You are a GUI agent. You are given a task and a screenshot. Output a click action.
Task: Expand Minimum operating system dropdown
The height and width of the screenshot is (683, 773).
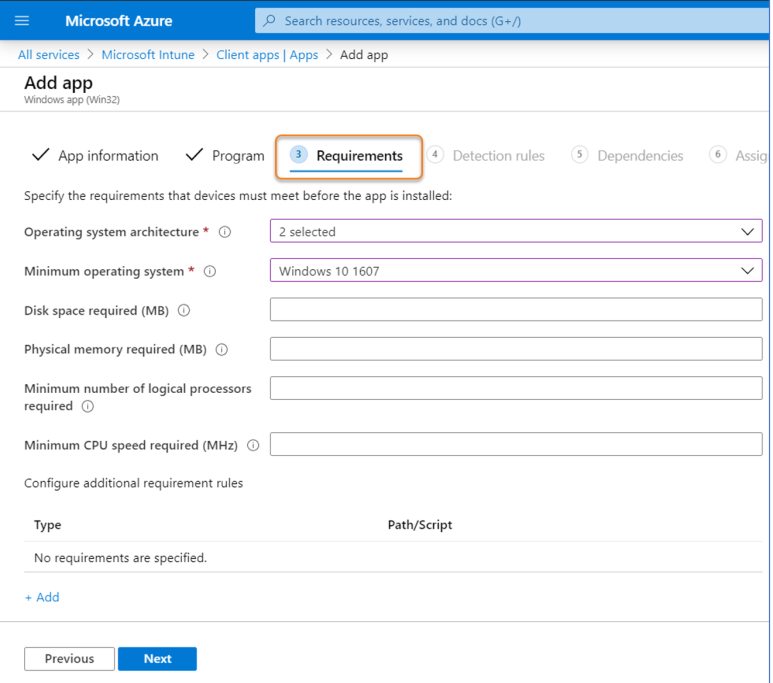pos(516,271)
